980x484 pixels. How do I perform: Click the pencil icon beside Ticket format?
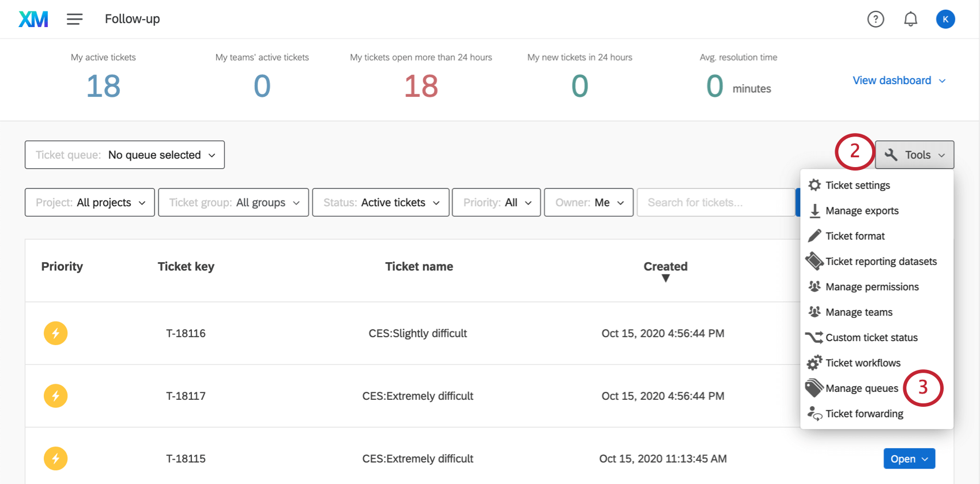click(x=815, y=236)
